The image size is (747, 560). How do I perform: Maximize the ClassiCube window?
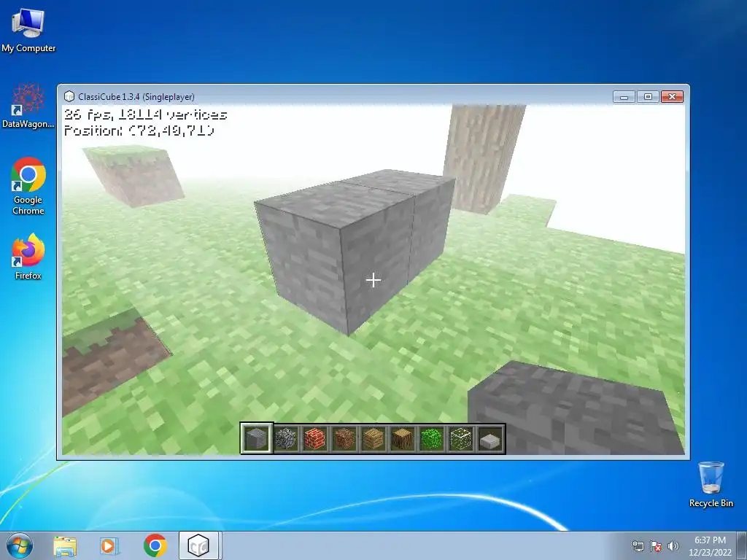(648, 97)
